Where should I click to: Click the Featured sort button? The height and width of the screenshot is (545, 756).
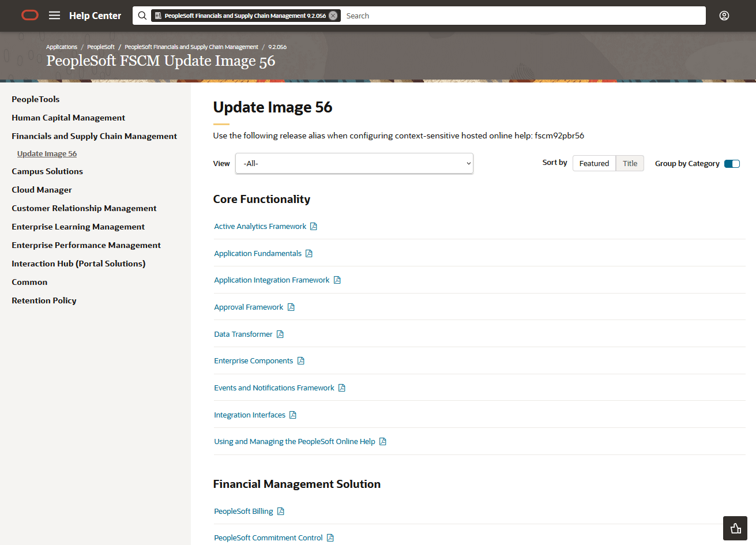[594, 163]
